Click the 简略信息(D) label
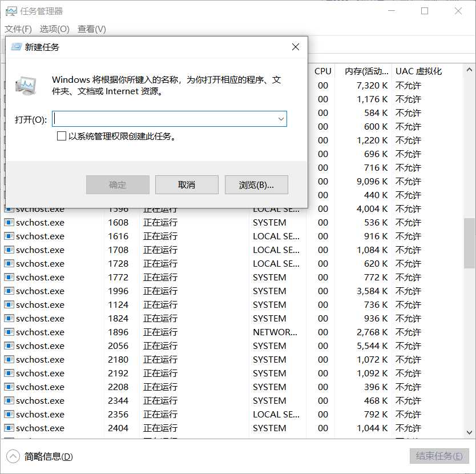This screenshot has height=474, width=476. click(x=49, y=456)
